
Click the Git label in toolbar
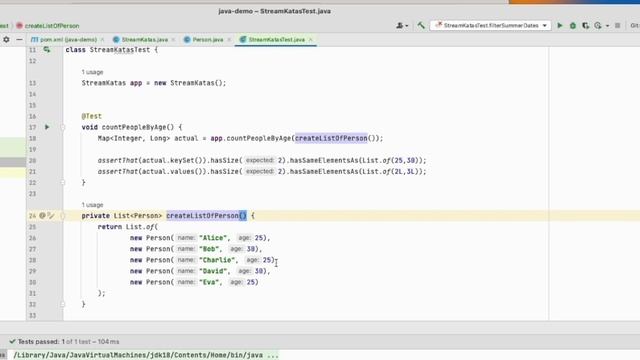coord(635,25)
